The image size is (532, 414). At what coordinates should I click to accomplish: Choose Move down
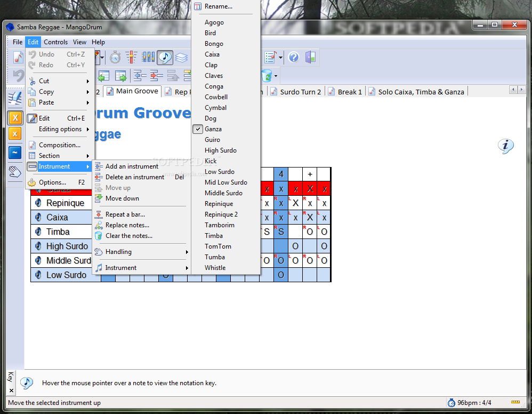click(142, 198)
